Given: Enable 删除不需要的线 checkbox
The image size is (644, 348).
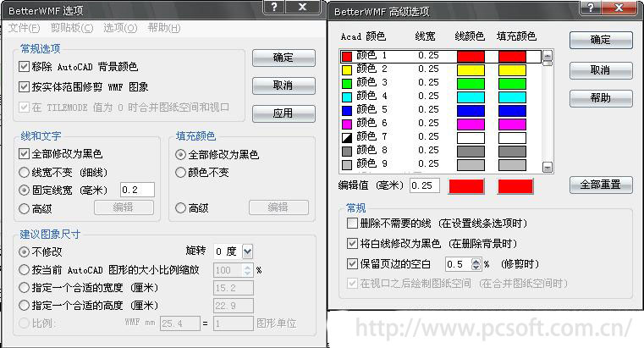Looking at the screenshot, I should pos(353,223).
